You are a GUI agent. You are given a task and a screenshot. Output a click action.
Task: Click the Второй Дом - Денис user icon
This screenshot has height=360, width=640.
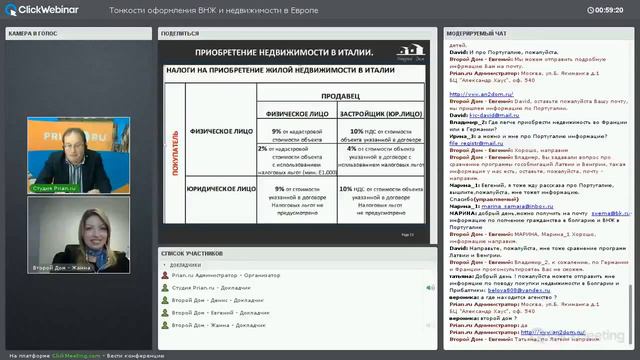tap(165, 300)
